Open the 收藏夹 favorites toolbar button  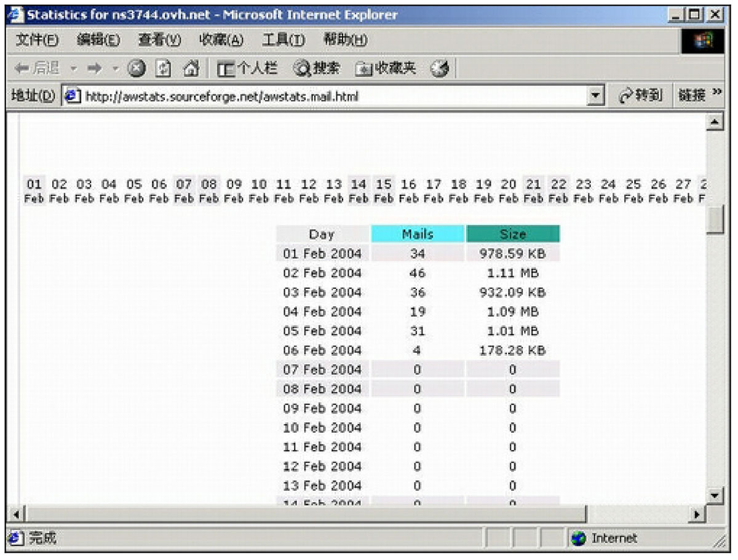386,68
